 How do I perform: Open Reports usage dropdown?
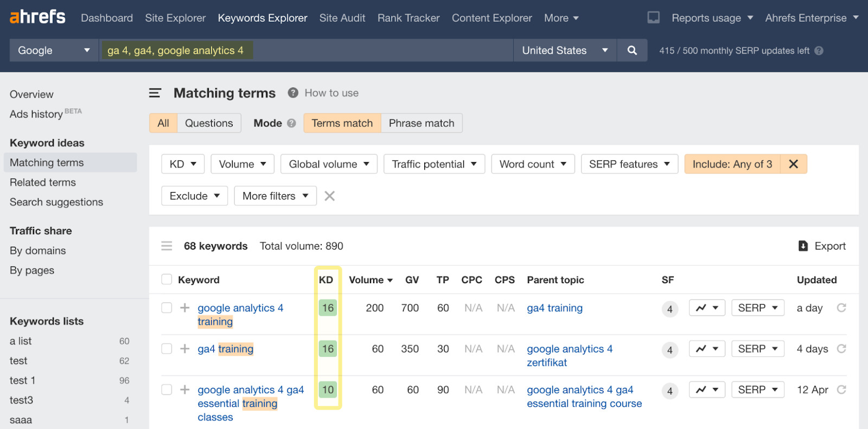[712, 18]
